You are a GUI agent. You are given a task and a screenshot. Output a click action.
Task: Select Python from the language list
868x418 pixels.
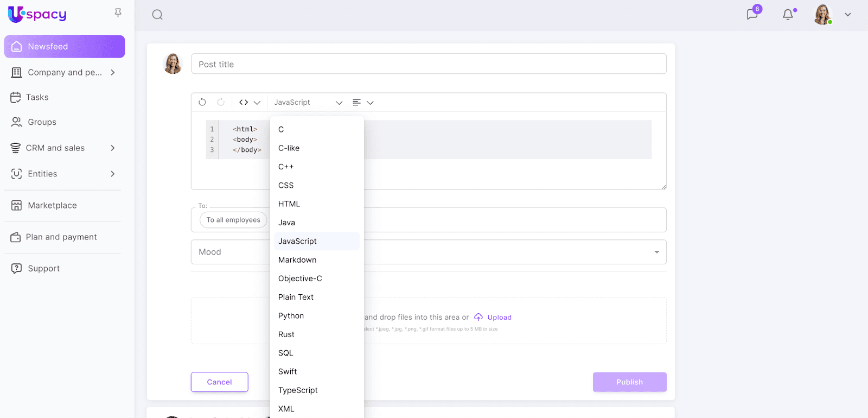point(291,316)
